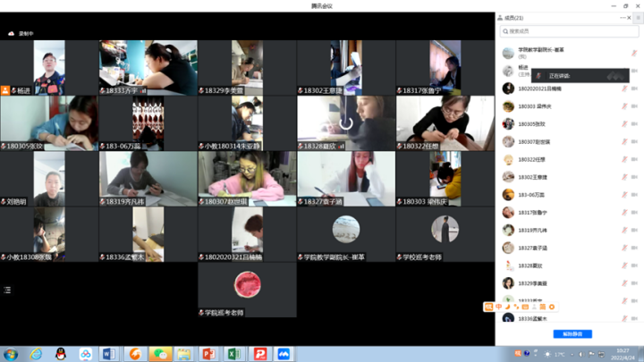Image resolution: width=644 pixels, height=362 pixels.
Task: Toggle microphone for 180322 member
Action: [624, 159]
